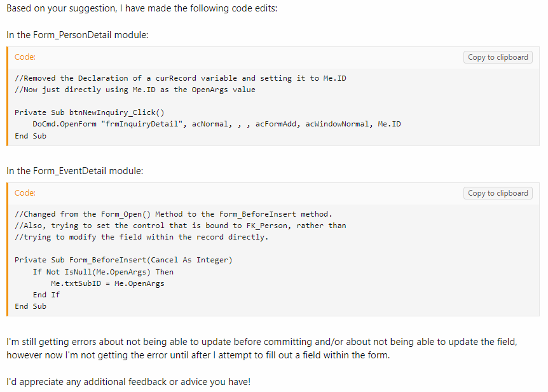548x392 pixels.
Task: Click the "End If" code line
Action: [x=46, y=295]
